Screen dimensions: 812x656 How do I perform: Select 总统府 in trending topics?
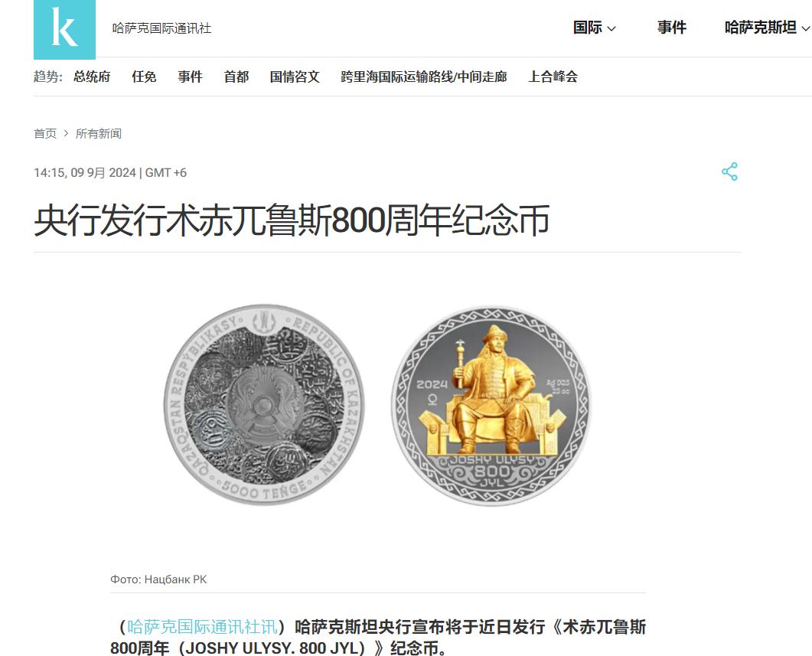click(x=92, y=77)
